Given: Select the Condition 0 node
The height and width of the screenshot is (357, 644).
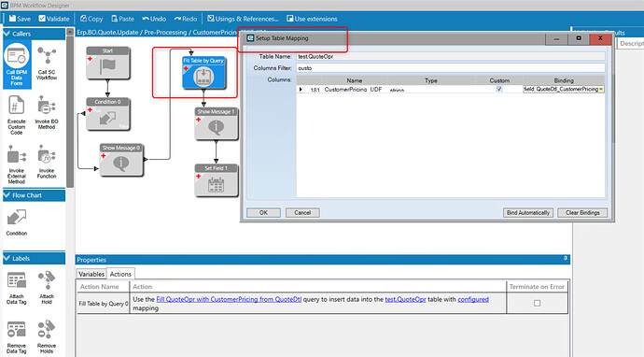Looking at the screenshot, I should [x=108, y=114].
